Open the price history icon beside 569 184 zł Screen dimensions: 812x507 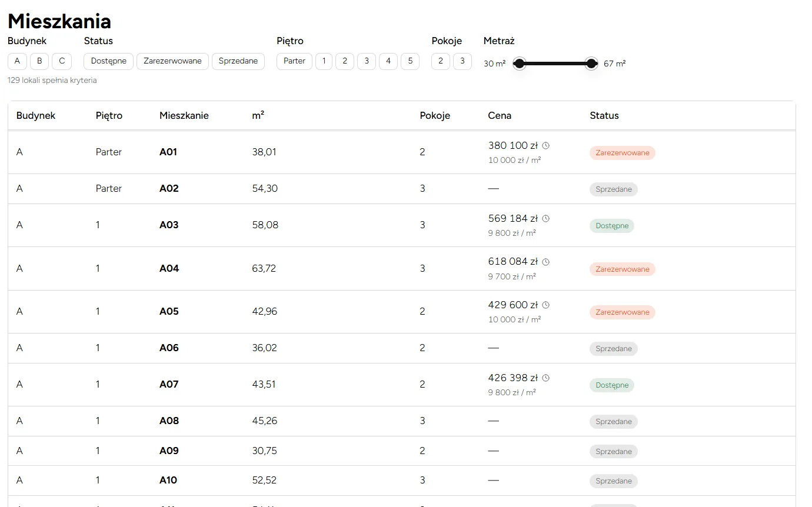pyautogui.click(x=545, y=218)
